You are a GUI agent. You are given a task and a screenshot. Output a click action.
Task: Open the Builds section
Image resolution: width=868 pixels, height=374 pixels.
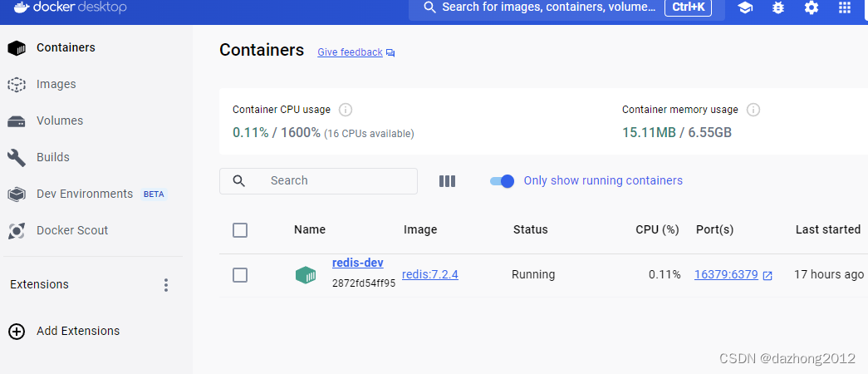tap(52, 157)
